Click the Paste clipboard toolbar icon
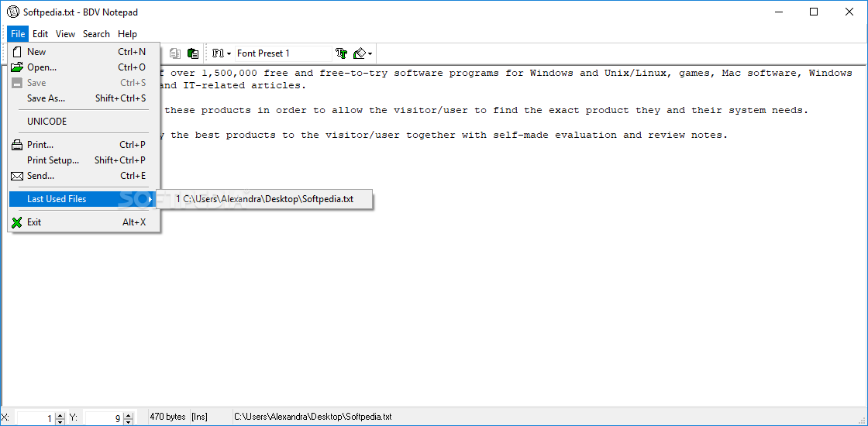This screenshot has width=868, height=426. (193, 53)
